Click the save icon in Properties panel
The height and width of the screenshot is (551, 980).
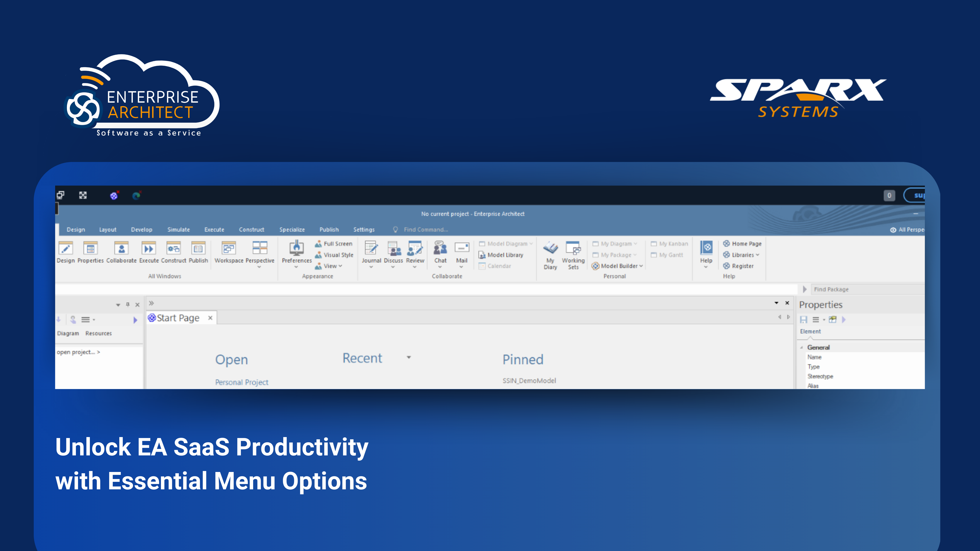804,320
